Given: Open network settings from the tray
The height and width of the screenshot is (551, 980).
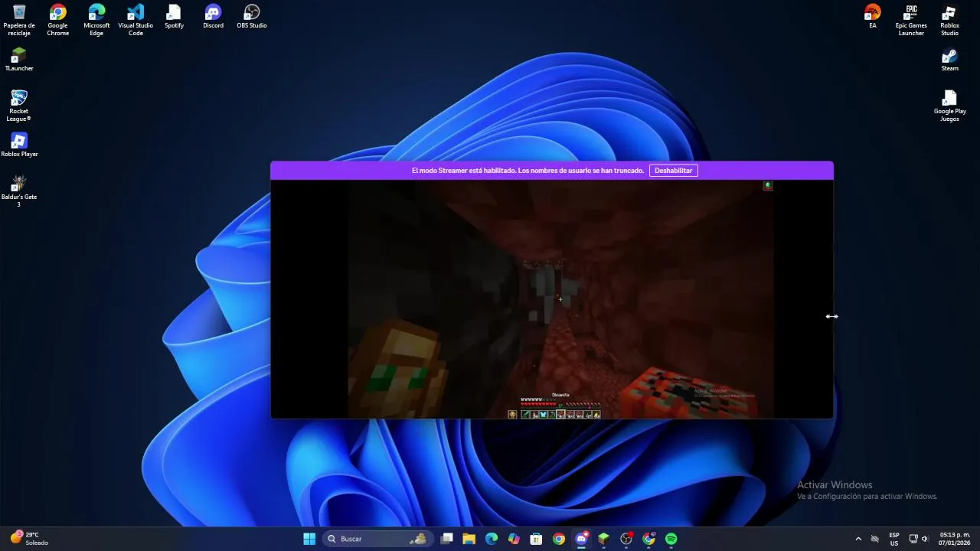Looking at the screenshot, I should click(913, 539).
